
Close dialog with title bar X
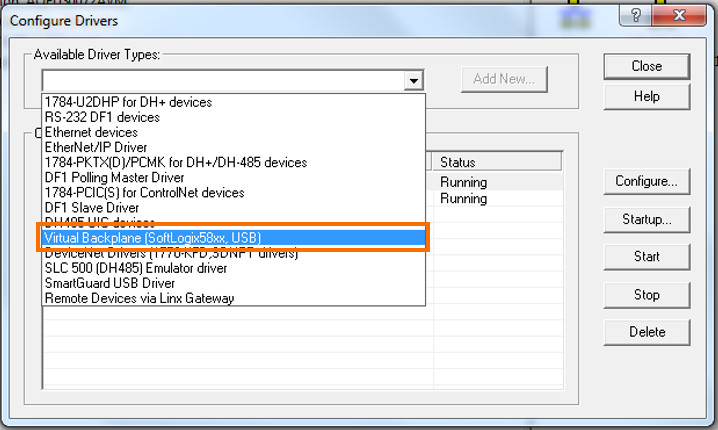pos(679,16)
